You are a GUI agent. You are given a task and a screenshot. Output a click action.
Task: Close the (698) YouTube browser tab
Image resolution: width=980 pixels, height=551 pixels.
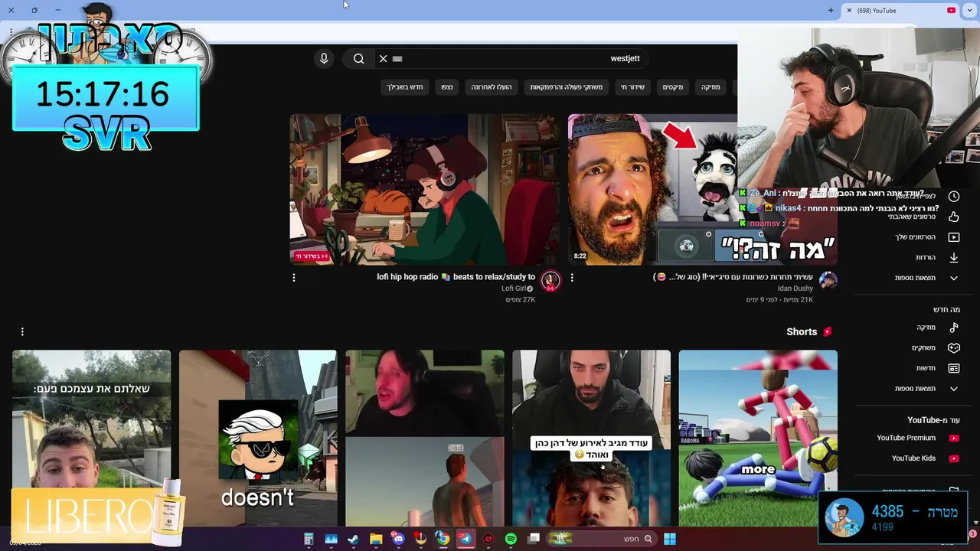(x=849, y=11)
